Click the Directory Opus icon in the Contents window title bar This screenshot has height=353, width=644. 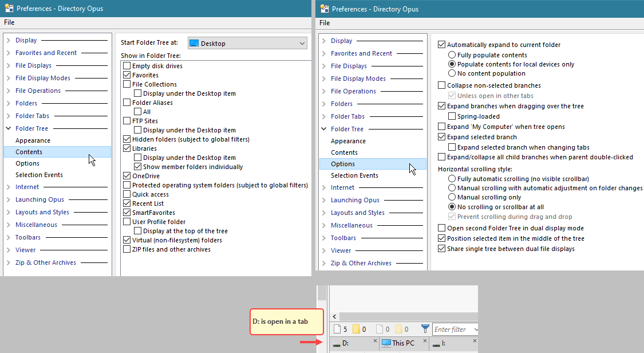(9, 8)
